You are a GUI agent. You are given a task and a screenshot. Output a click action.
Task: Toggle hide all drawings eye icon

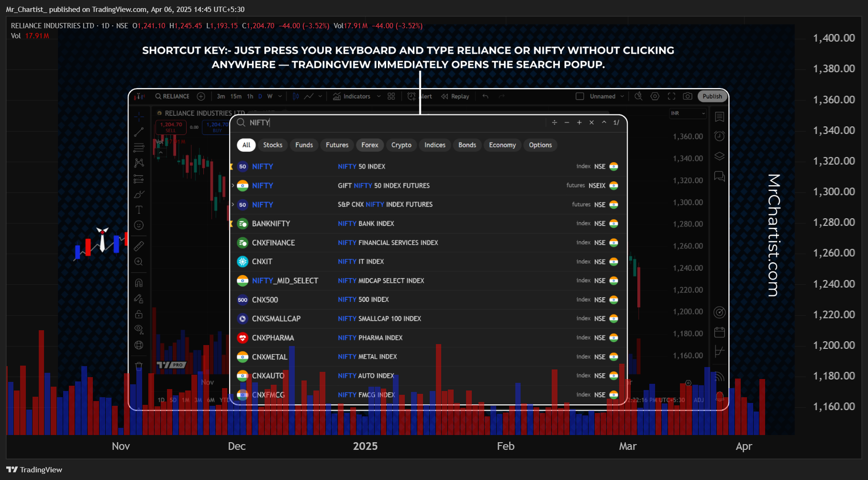(139, 329)
